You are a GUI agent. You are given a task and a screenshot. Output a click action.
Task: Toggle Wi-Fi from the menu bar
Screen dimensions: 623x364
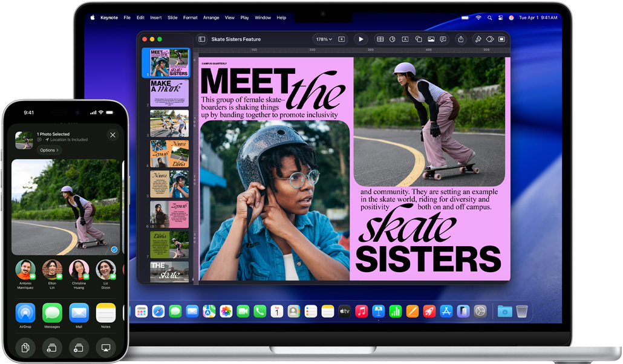click(x=478, y=18)
